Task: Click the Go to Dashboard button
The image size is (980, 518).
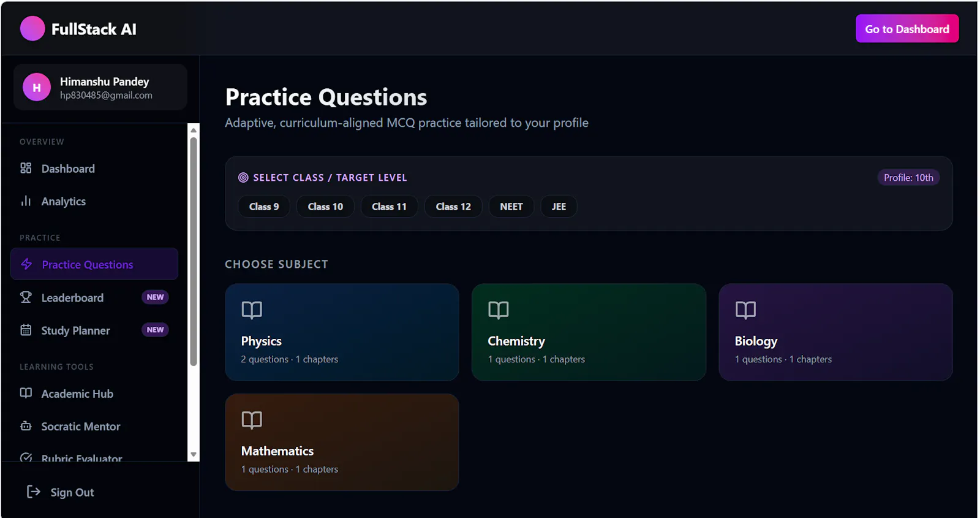Action: [907, 29]
